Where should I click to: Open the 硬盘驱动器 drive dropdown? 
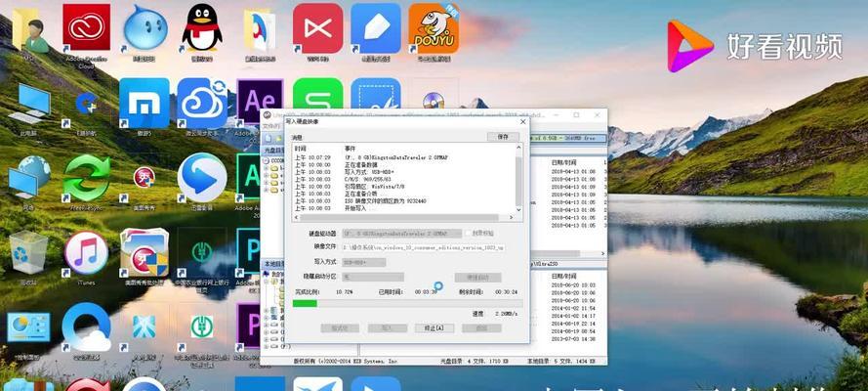tap(402, 234)
